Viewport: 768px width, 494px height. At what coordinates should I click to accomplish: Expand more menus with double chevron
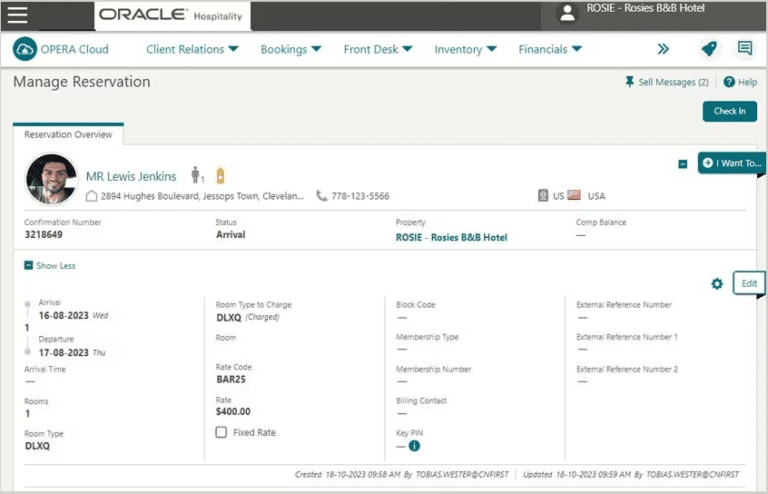(x=663, y=49)
